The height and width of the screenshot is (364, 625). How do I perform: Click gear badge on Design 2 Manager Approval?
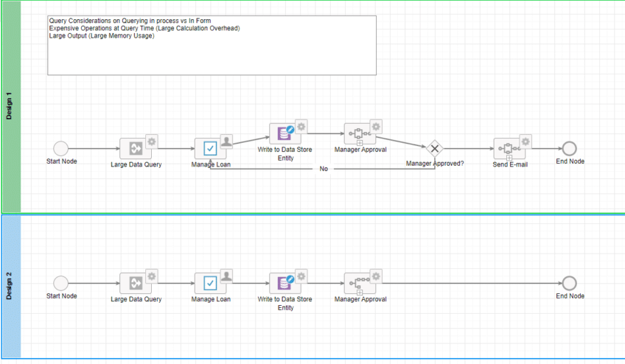[x=376, y=276]
